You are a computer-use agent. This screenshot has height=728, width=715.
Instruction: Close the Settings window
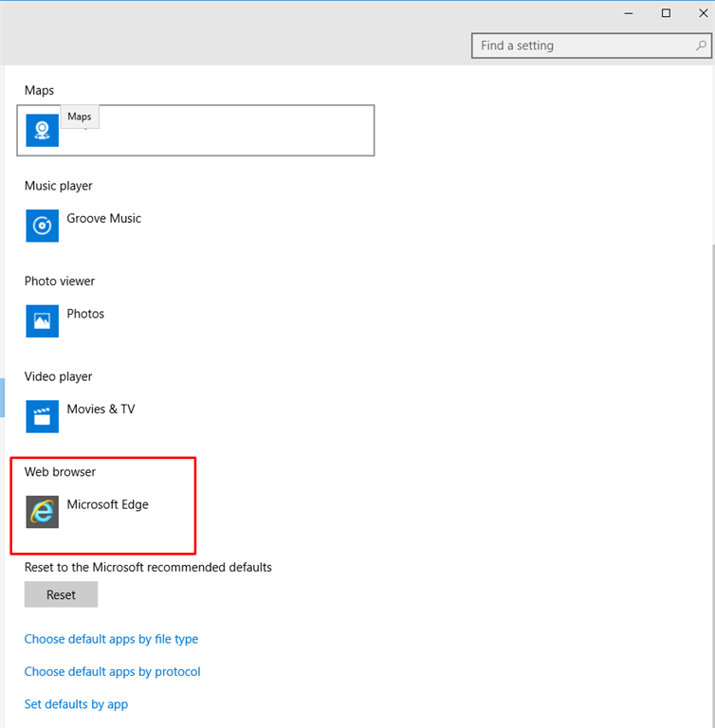(703, 13)
